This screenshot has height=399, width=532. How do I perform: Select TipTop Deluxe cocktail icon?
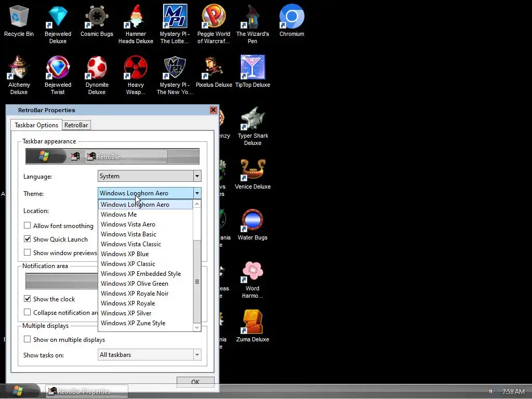click(x=253, y=72)
